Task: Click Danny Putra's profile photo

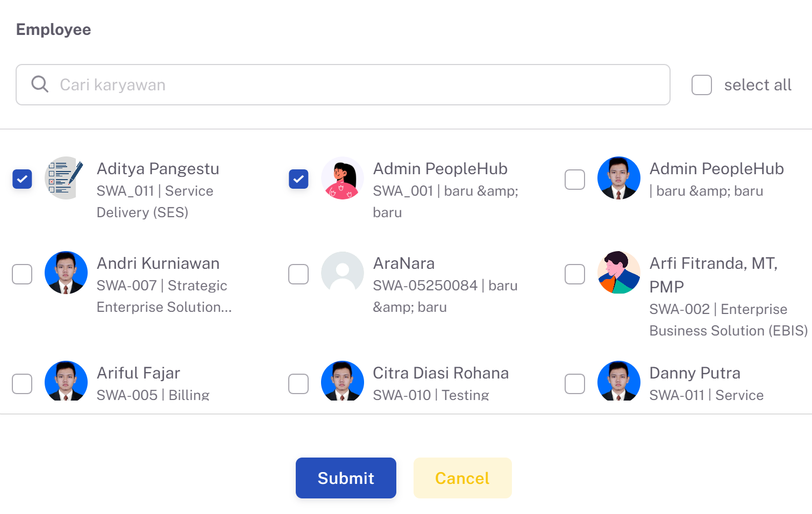Action: (618, 381)
